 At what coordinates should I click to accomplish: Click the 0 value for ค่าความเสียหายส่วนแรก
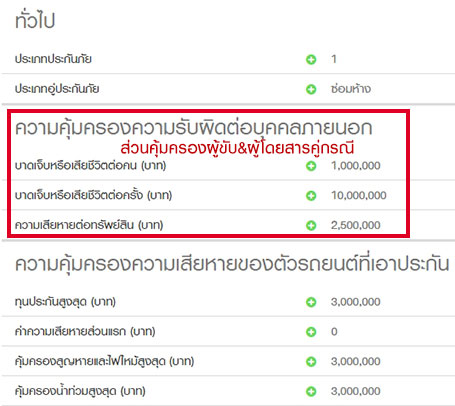click(334, 332)
